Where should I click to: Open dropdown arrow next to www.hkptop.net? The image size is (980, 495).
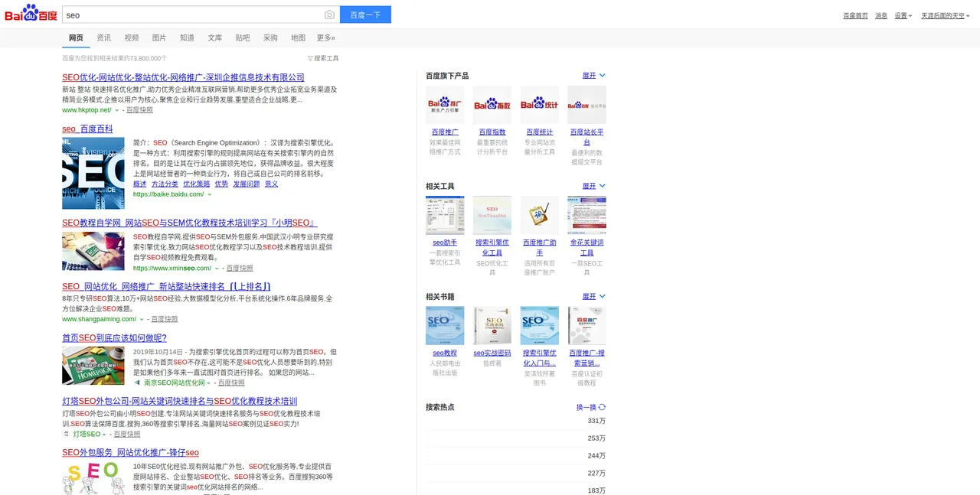(117, 110)
